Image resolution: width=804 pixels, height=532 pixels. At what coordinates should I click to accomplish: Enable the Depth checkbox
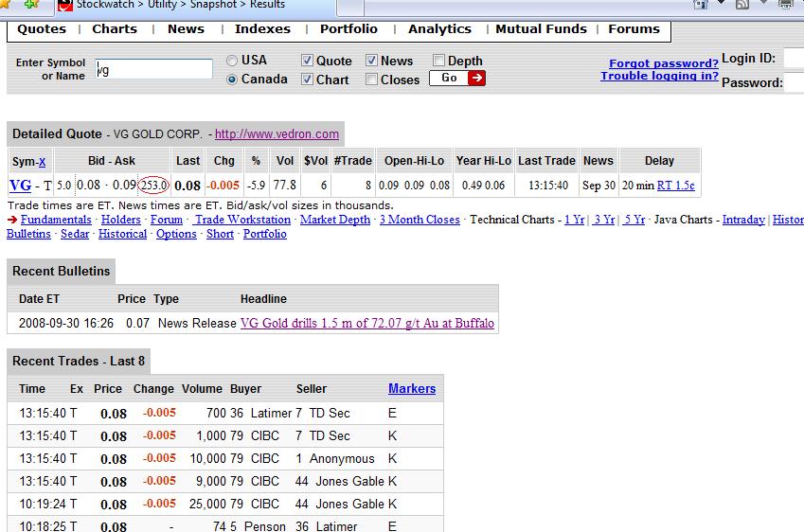[438, 61]
